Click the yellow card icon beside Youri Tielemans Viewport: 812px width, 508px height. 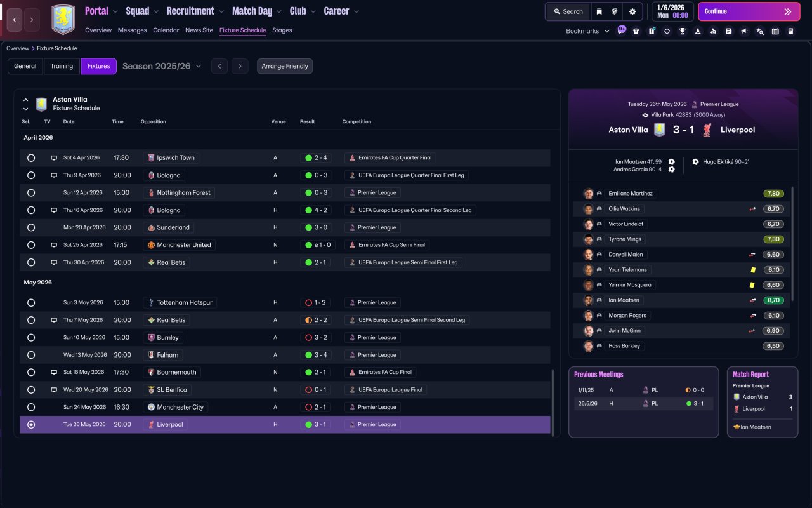tap(752, 270)
